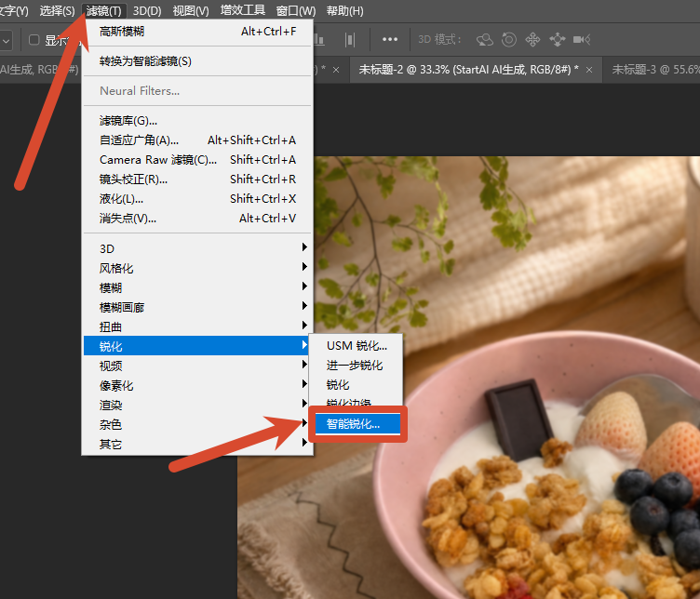Select the 3D slide icon
Screen dimensions: 700x599
click(558, 40)
